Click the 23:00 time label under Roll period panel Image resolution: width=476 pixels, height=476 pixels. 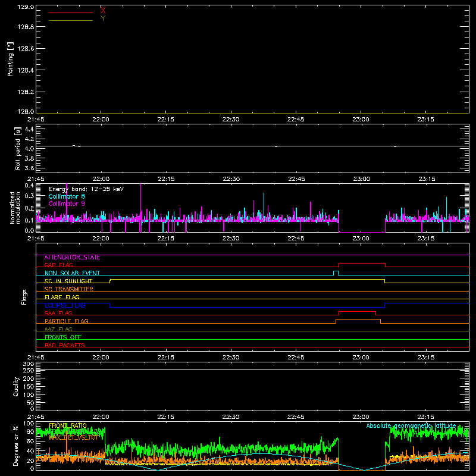point(362,179)
